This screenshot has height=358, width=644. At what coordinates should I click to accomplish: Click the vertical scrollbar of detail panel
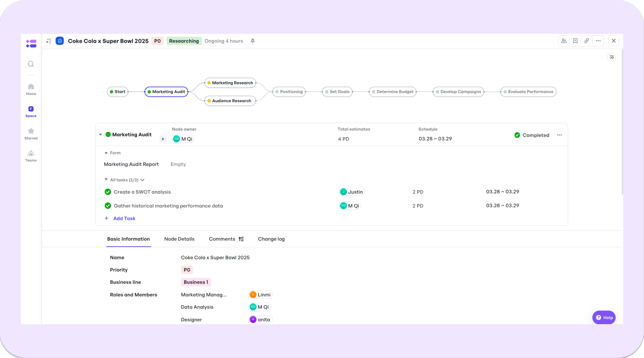(x=622, y=122)
